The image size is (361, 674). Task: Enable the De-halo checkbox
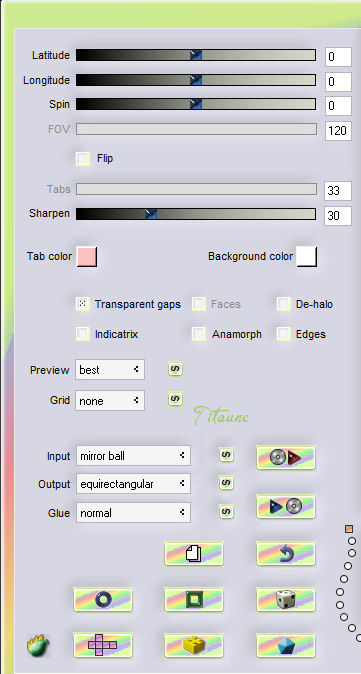tap(284, 304)
